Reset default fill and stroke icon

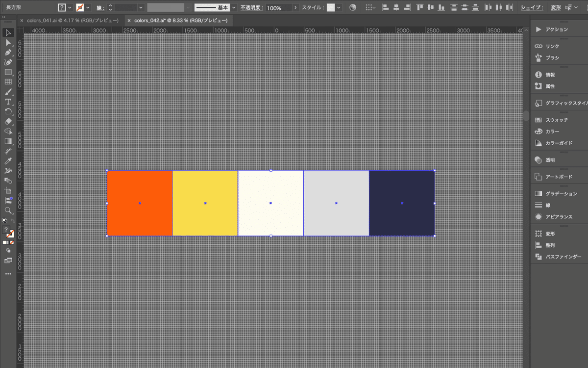click(x=4, y=220)
